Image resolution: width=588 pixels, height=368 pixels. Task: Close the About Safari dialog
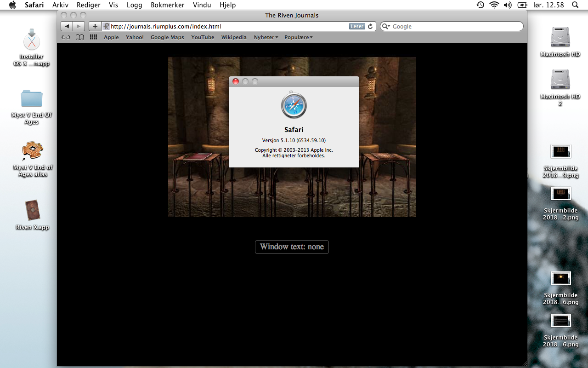pyautogui.click(x=236, y=81)
